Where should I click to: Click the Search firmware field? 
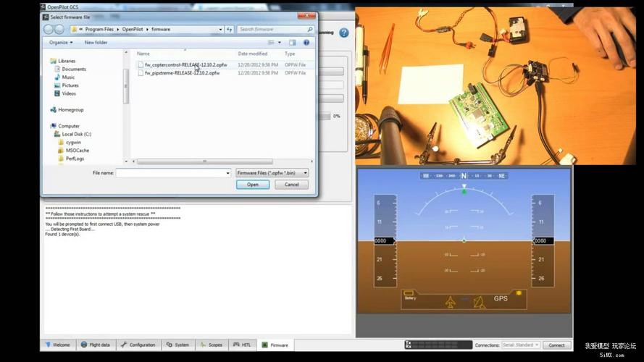click(272, 30)
